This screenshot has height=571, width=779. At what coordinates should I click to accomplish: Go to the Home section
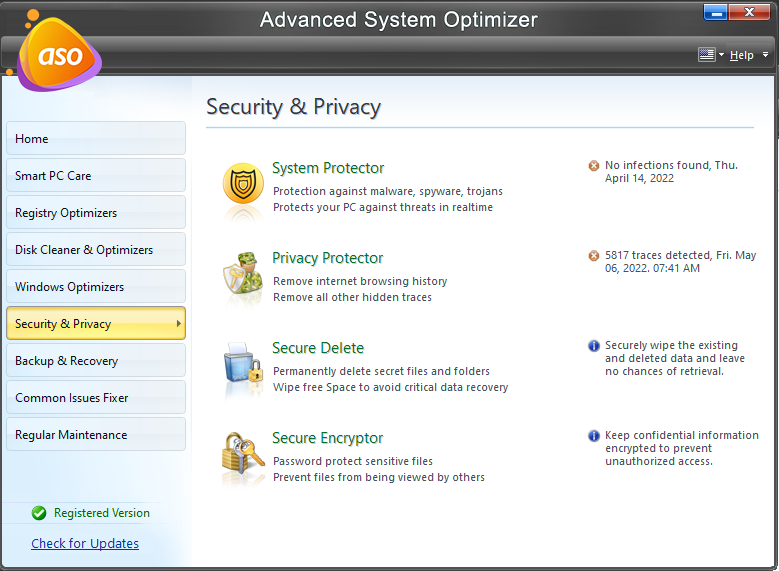(96, 138)
